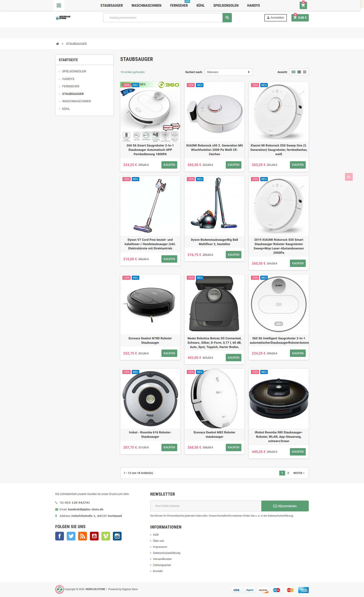The image size is (364, 597).
Task: Open the Facebook social icon
Action: pos(60,536)
